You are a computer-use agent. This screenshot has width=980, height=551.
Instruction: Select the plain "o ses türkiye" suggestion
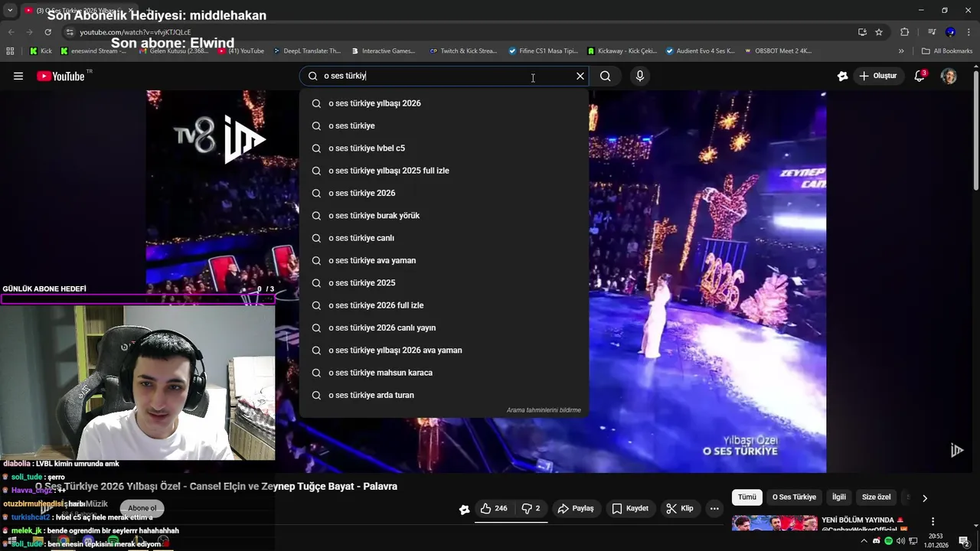(x=444, y=126)
